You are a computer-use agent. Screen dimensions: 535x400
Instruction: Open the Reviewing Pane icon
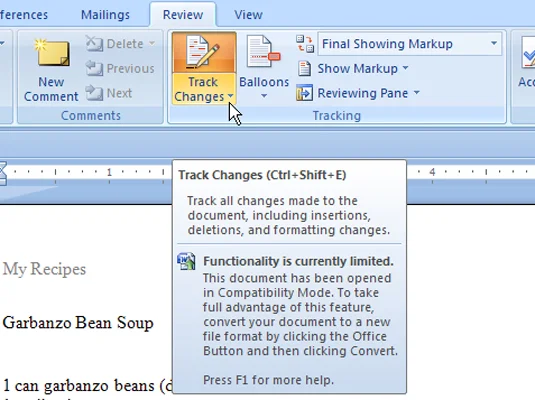coord(304,93)
